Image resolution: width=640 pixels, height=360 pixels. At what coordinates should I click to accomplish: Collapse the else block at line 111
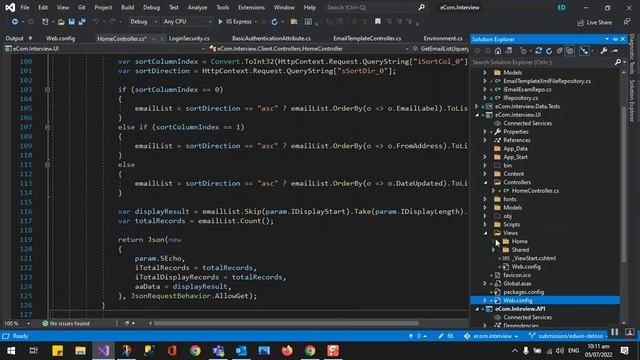[x=47, y=164]
